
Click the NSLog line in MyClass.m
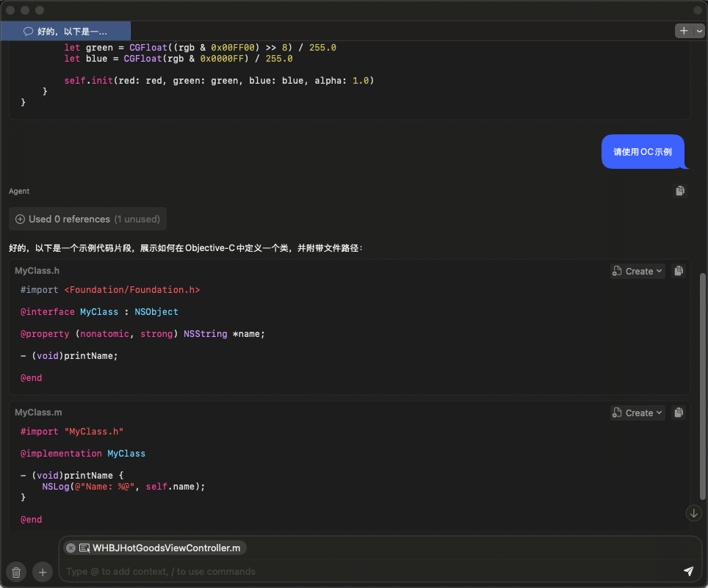tap(123, 487)
